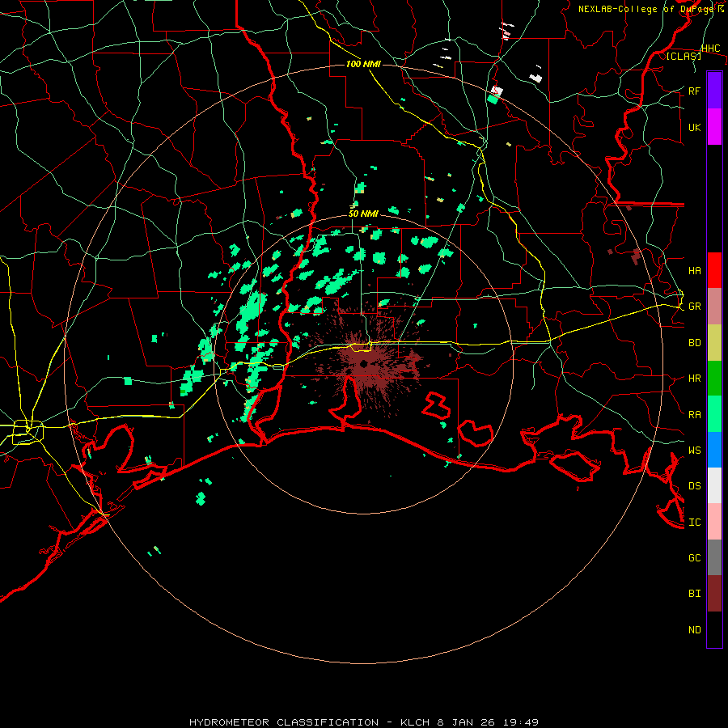Click the RF legend label
Image resolution: width=728 pixels, height=728 pixels.
click(x=694, y=91)
